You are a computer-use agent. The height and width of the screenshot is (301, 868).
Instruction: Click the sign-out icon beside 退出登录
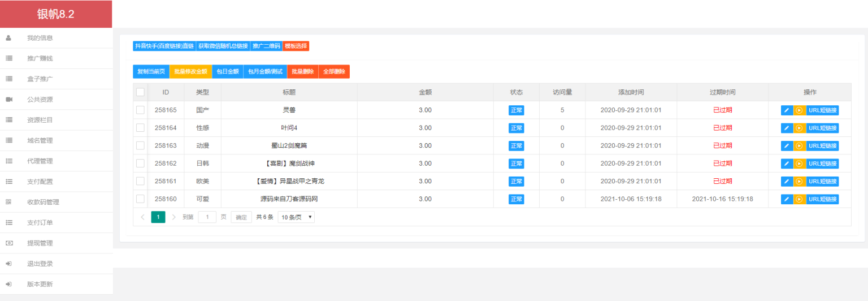pyautogui.click(x=9, y=264)
